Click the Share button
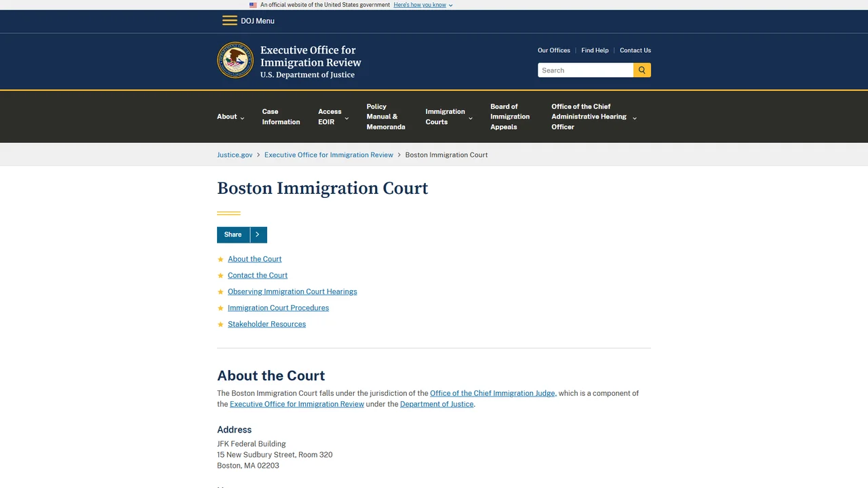 [233, 235]
